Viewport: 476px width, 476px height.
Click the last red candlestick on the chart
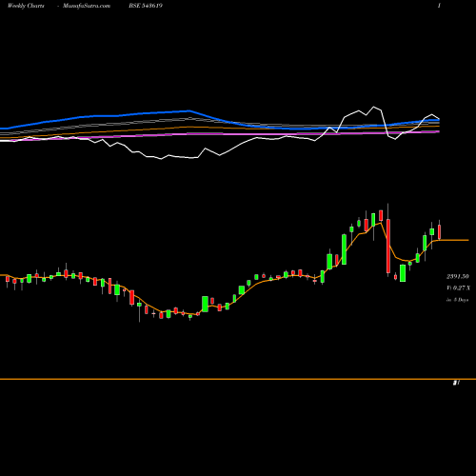pyautogui.click(x=440, y=232)
